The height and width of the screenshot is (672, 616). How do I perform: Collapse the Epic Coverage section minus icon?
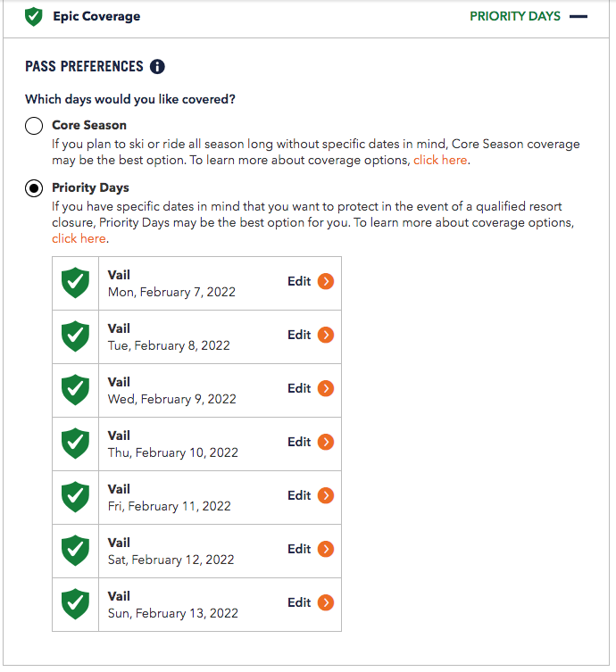[x=578, y=16]
